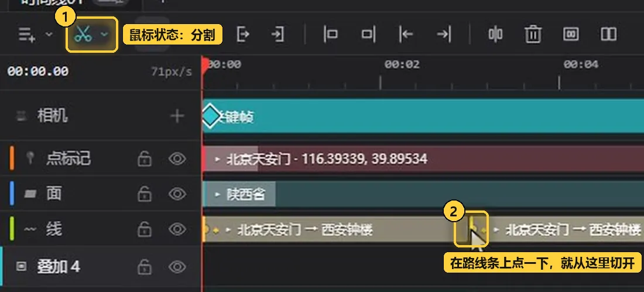Click the trim clip start icon
The image size is (644, 292).
[331, 34]
